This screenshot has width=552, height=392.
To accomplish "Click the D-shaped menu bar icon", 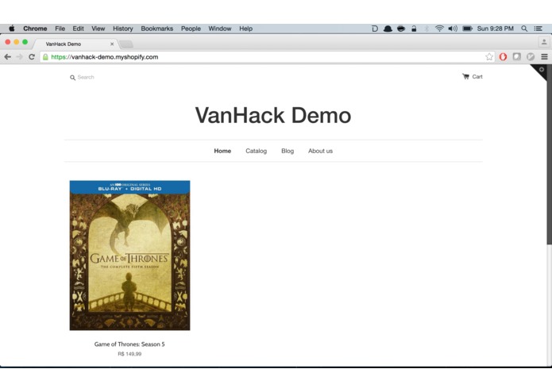I will click(x=375, y=29).
